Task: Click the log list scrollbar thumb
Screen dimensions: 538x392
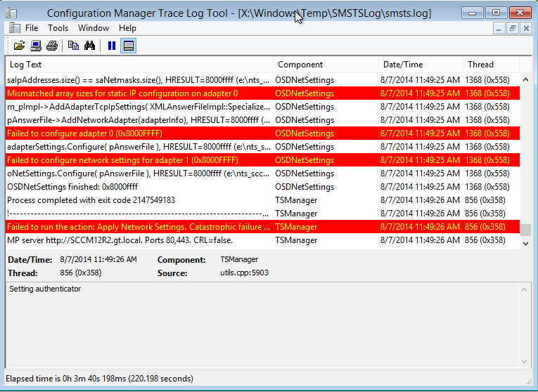Action: tap(525, 230)
